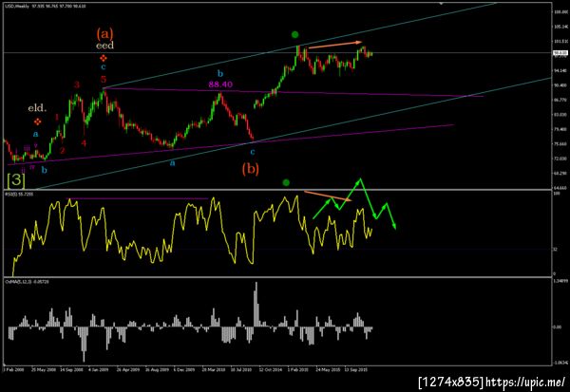Select the red wave 5 label

click(x=104, y=79)
